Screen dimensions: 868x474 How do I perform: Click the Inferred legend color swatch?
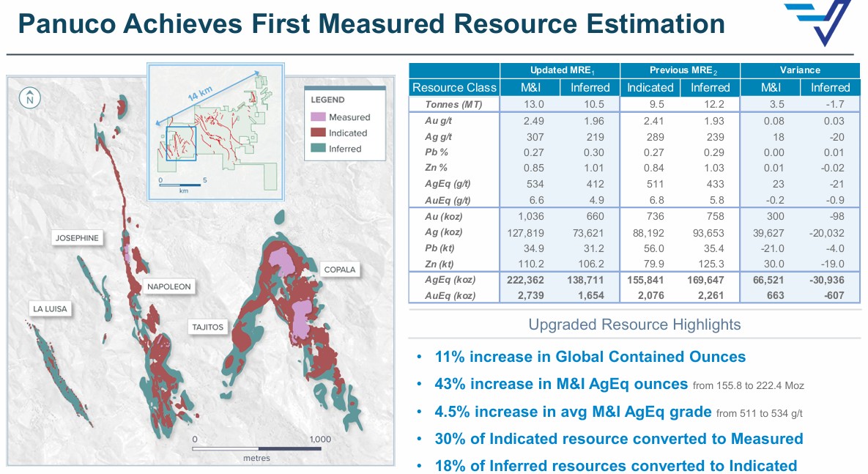318,148
